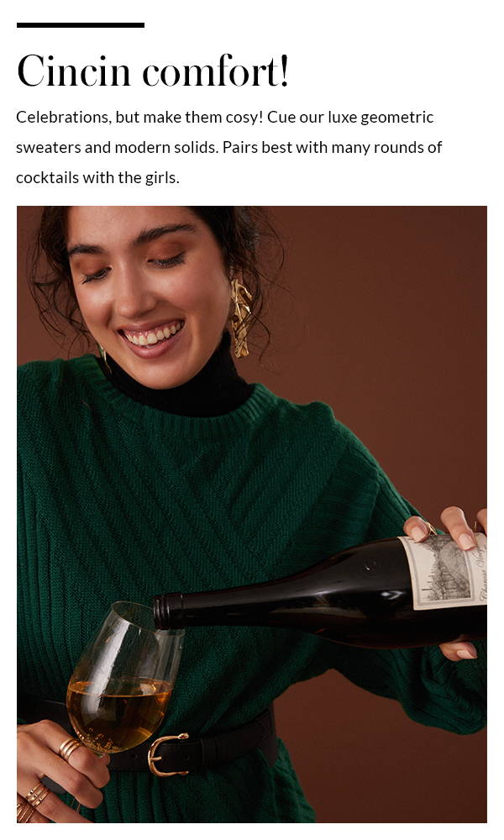Click the "Cincin comfort!" heading
The height and width of the screenshot is (840, 504).
(153, 71)
